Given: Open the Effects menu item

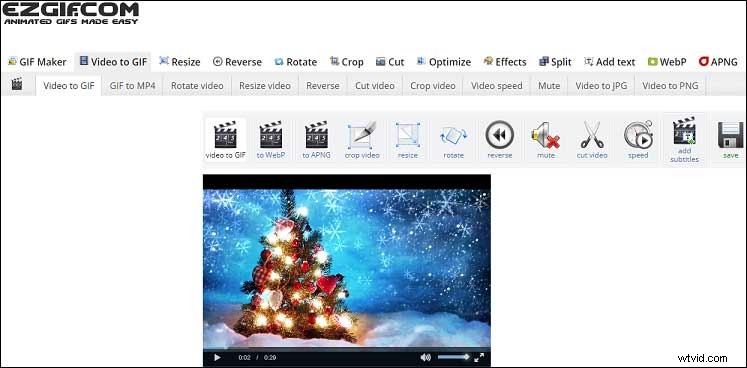Looking at the screenshot, I should [x=505, y=62].
